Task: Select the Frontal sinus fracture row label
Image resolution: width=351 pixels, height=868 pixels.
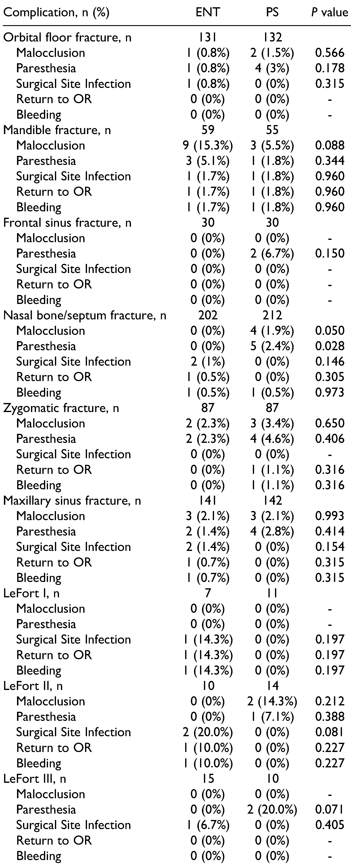Action: 68,223
